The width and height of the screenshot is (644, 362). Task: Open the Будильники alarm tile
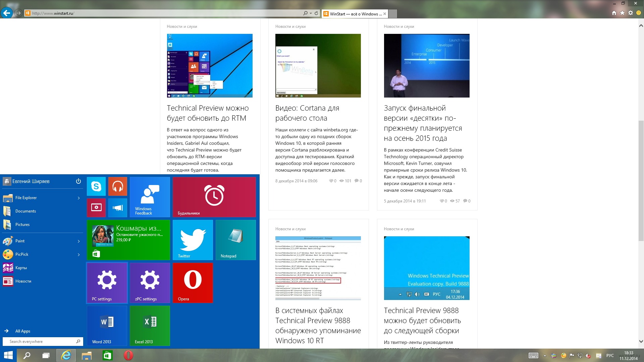point(214,197)
